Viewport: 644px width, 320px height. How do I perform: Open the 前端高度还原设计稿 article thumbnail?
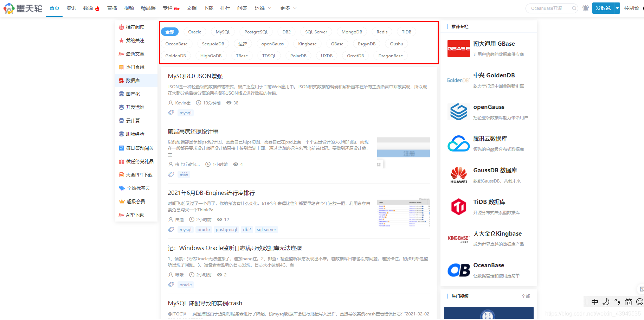coord(403,153)
